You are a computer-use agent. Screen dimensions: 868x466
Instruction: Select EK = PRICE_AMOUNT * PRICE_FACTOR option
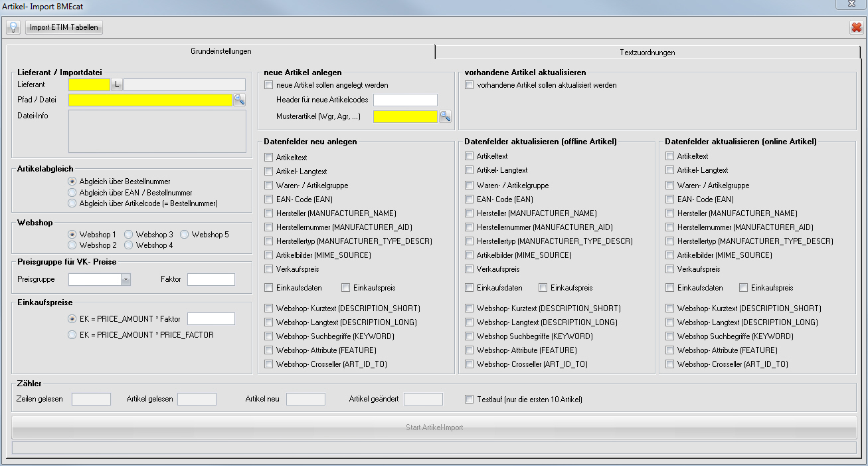(72, 335)
